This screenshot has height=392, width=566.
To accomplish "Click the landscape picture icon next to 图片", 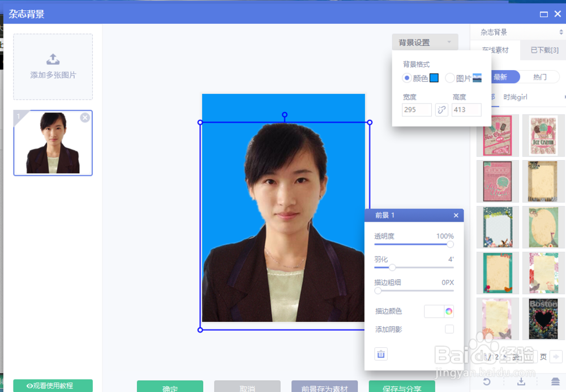I will click(x=477, y=78).
